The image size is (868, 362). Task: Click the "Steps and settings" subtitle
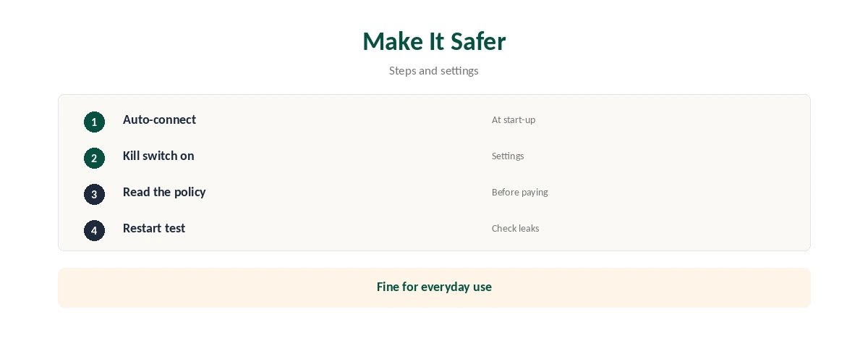click(x=434, y=70)
